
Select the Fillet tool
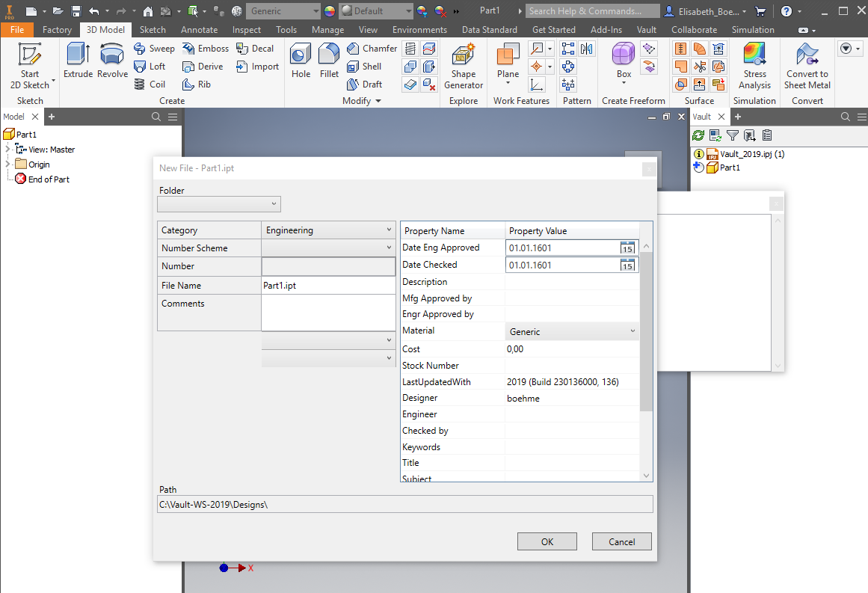(329, 64)
